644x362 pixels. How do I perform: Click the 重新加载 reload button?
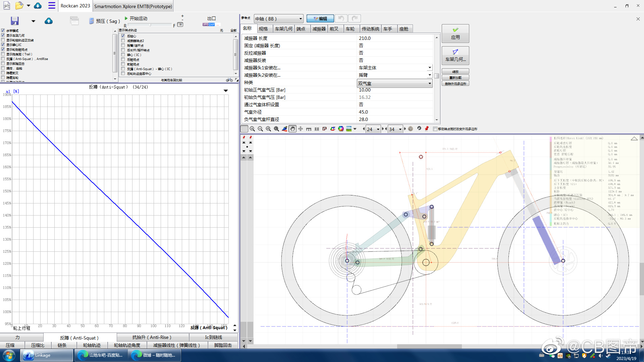455,77
